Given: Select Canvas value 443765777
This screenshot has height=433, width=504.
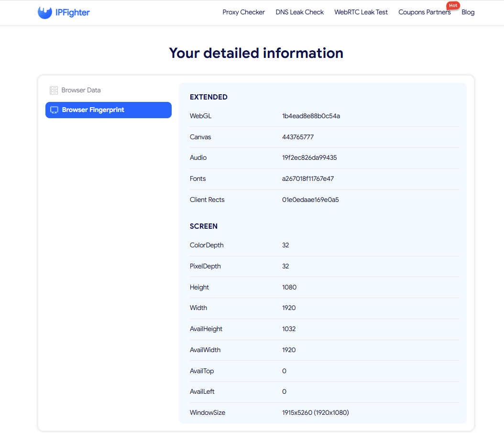Looking at the screenshot, I should [298, 137].
